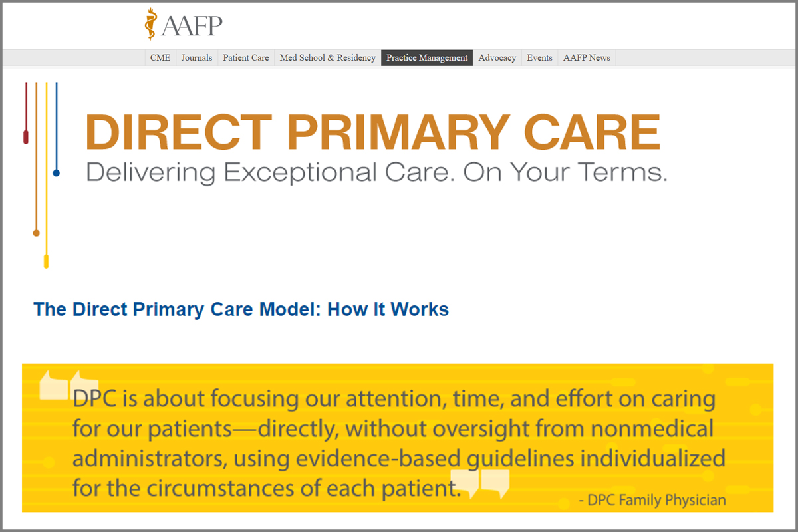Navigate to the Advocacy section
The image size is (798, 532).
pyautogui.click(x=497, y=58)
